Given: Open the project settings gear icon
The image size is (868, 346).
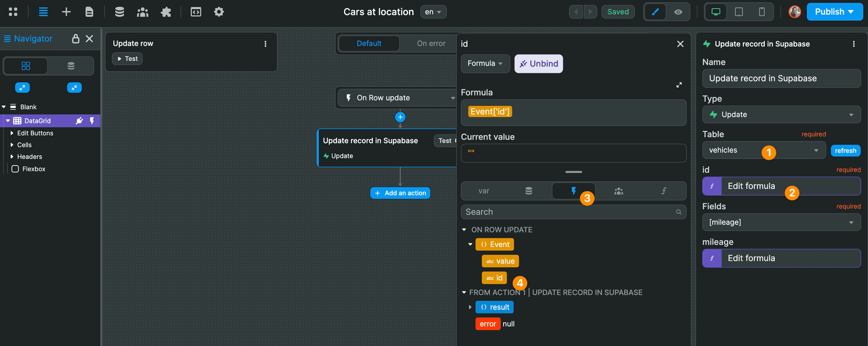Looking at the screenshot, I should (x=219, y=12).
